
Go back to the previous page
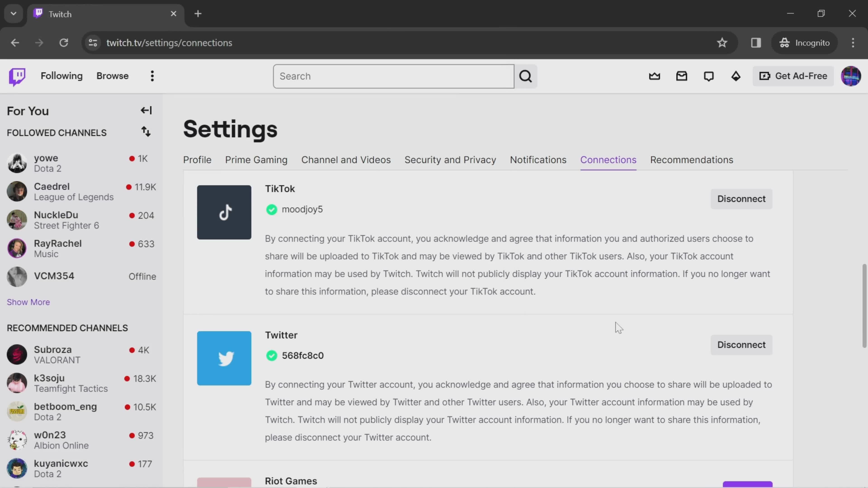[15, 43]
